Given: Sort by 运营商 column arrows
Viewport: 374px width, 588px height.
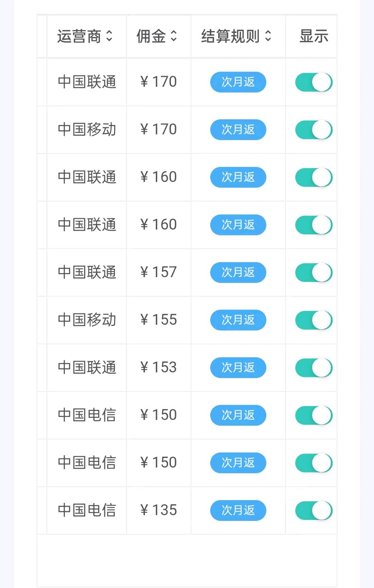Looking at the screenshot, I should point(109,36).
